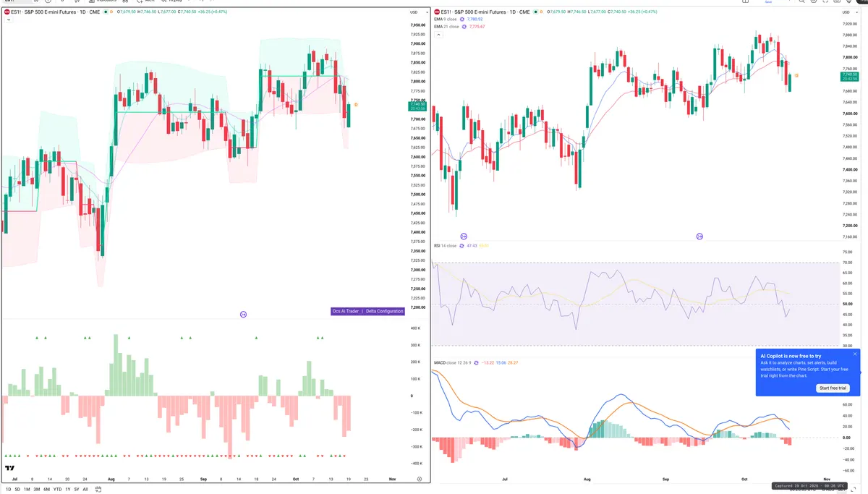Image resolution: width=868 pixels, height=494 pixels.
Task: Select the 1M time range
Action: [27, 489]
